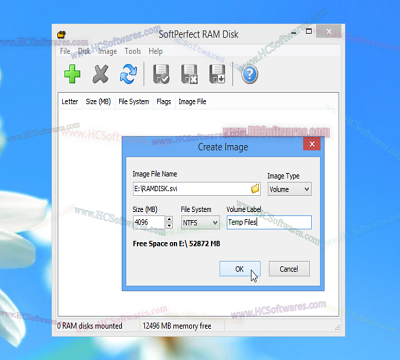Close the SoftPerfect RAM Disk main window
Viewport: 400px width, 360px height.
coord(329,32)
